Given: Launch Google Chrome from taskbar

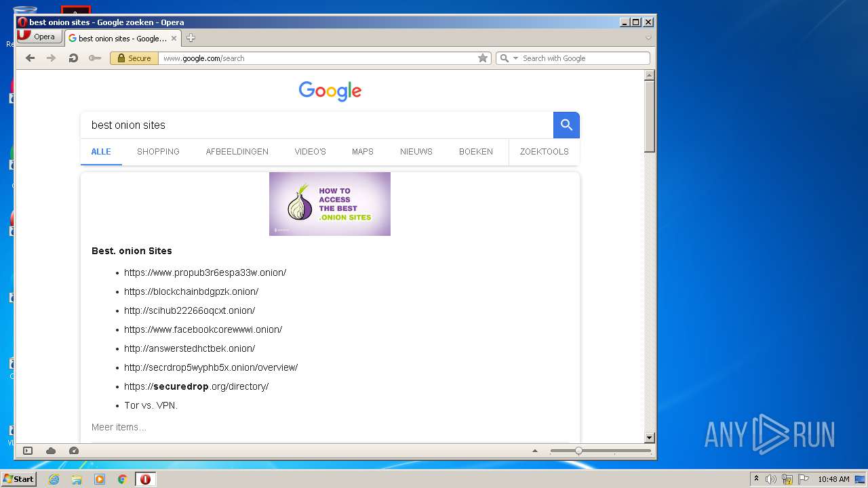Looking at the screenshot, I should point(122,479).
